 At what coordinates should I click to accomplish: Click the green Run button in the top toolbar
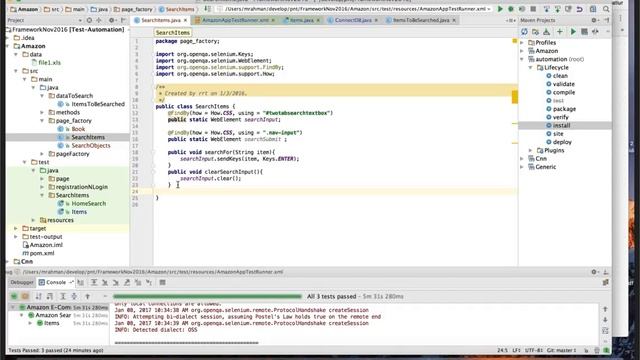point(500,9)
